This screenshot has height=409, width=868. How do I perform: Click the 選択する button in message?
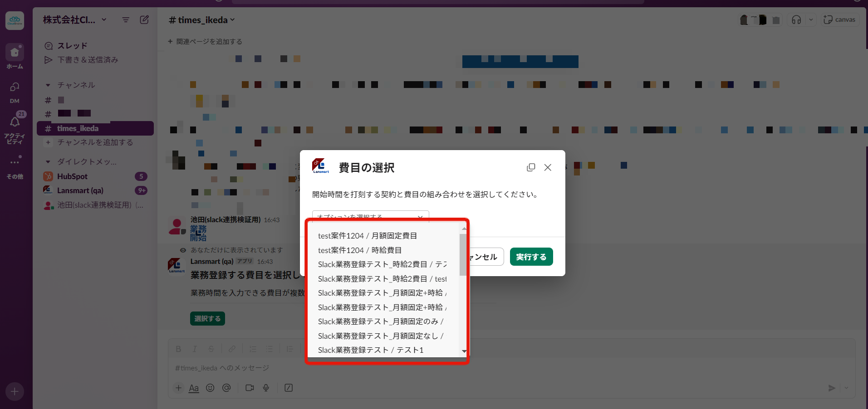pos(207,318)
